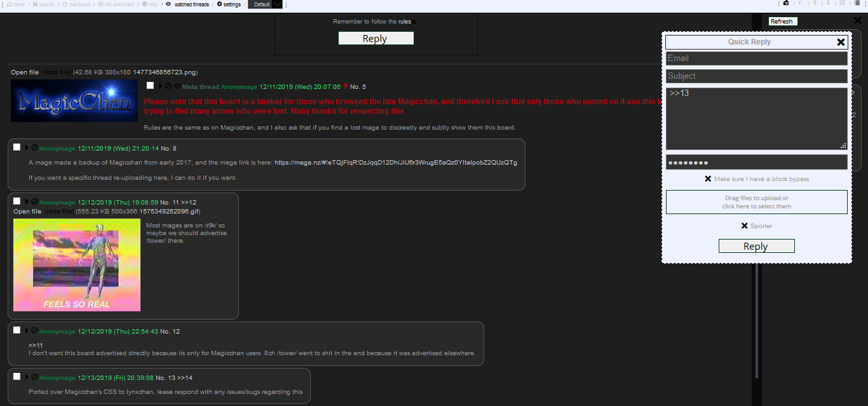Close the Quick Reply panel
Screen dimensions: 868x406
(841, 42)
